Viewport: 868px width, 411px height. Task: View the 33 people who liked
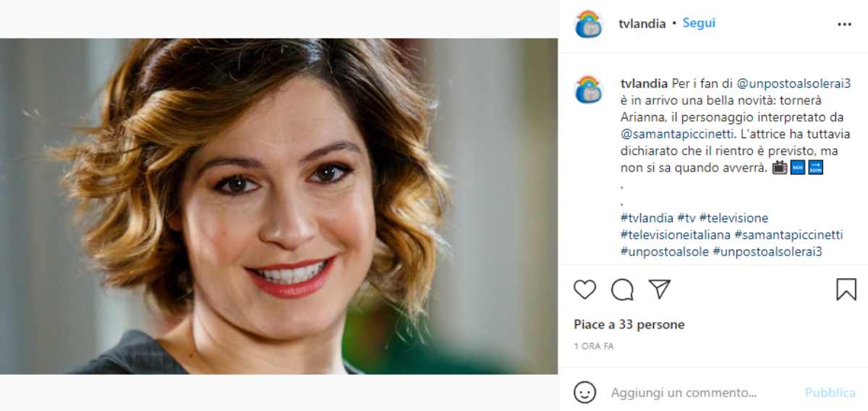(629, 325)
